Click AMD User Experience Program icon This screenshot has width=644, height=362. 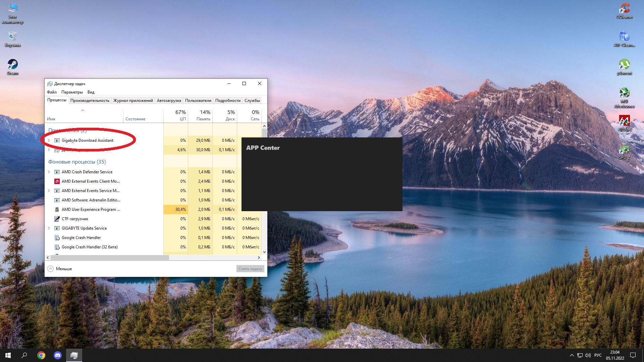click(x=57, y=209)
